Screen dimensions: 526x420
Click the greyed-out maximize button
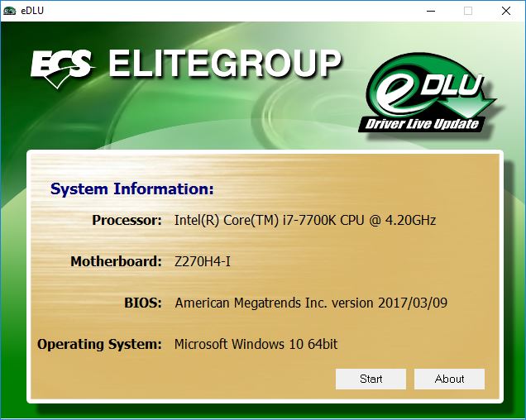coord(468,11)
